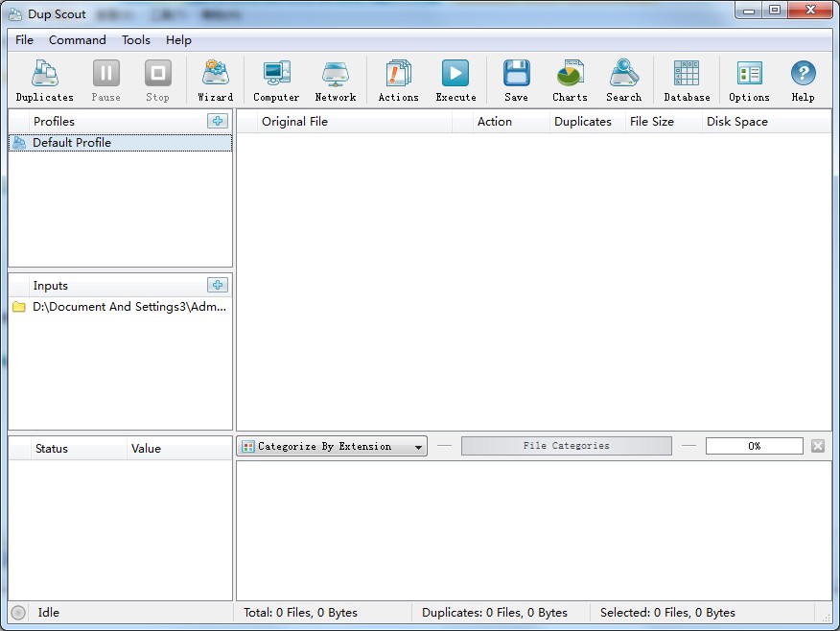Select the Default Profile item

coord(72,143)
